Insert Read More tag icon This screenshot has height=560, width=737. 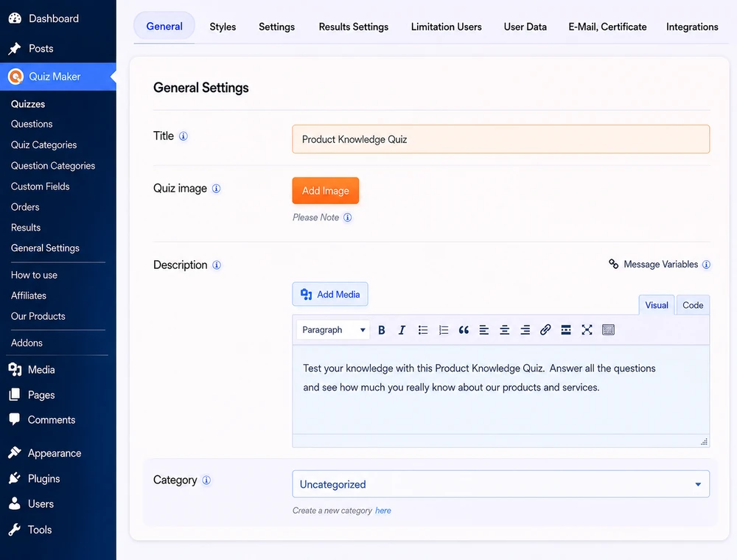[566, 330]
